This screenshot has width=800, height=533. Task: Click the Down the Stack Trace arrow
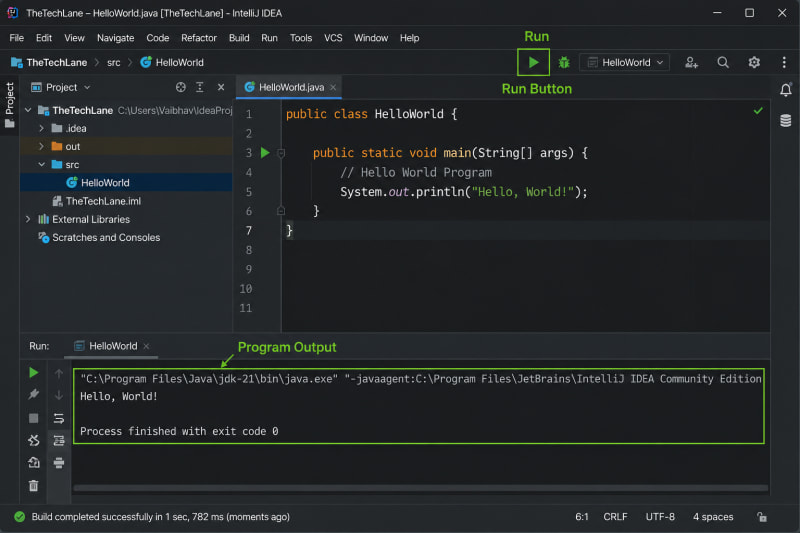pos(59,395)
